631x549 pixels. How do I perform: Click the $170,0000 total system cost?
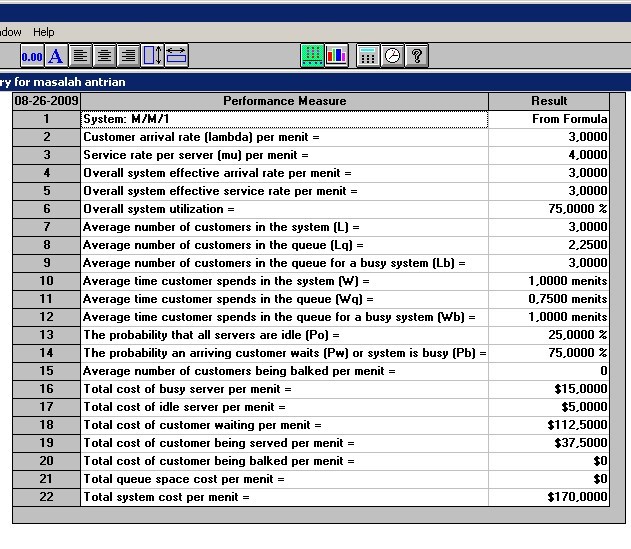pos(549,497)
